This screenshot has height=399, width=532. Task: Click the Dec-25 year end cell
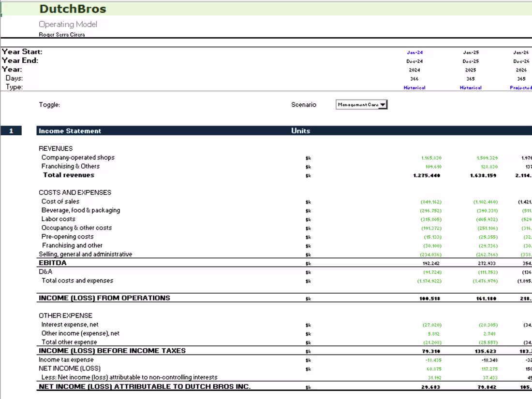(x=471, y=61)
